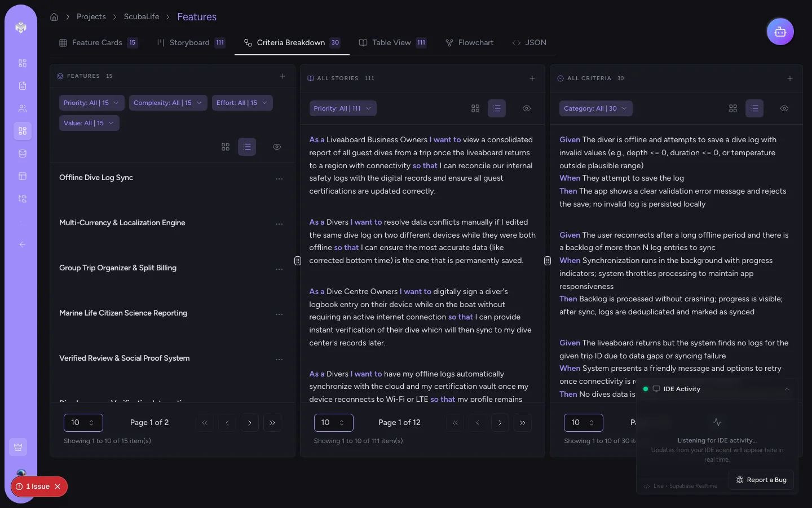Go to next page of stories
This screenshot has height=508, width=812.
pos(500,422)
